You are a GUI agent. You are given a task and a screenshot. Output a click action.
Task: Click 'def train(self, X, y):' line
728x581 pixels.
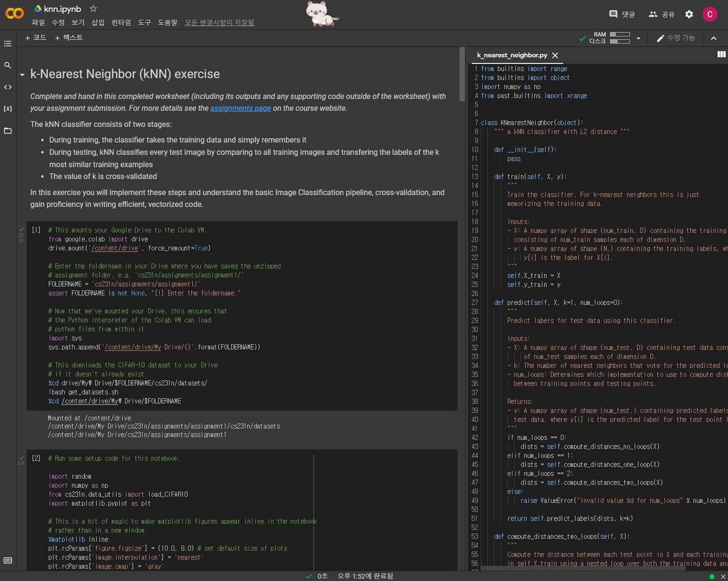530,177
